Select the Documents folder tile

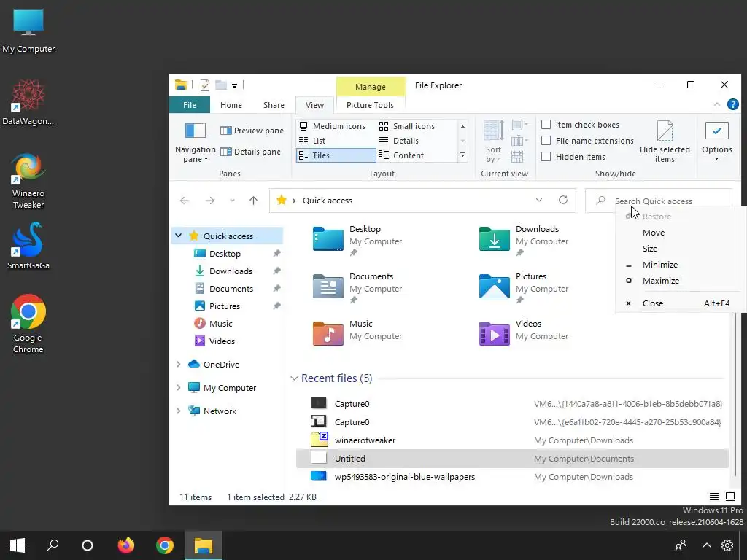[357, 287]
